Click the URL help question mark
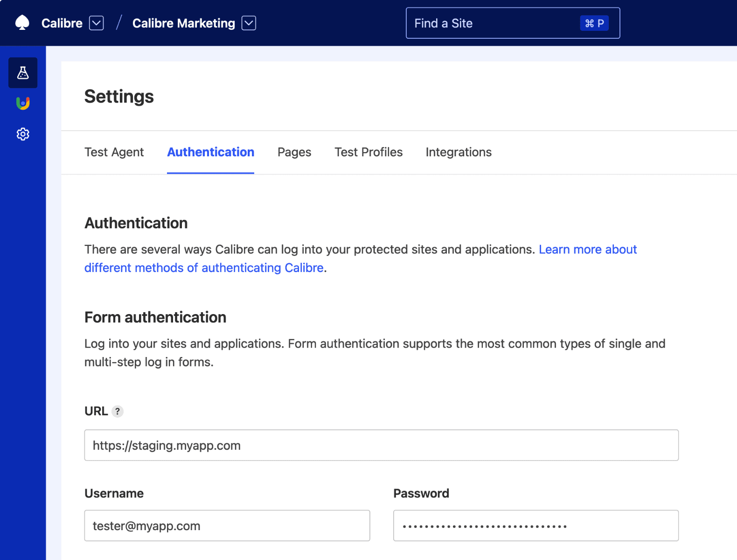 point(118,411)
